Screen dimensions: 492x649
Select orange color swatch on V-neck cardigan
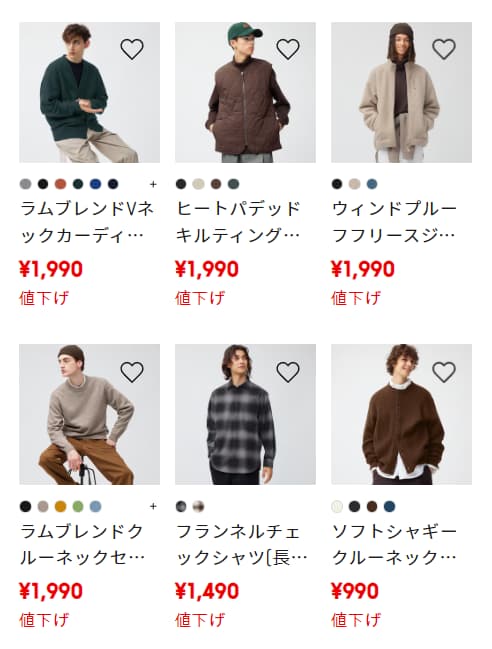(x=60, y=184)
